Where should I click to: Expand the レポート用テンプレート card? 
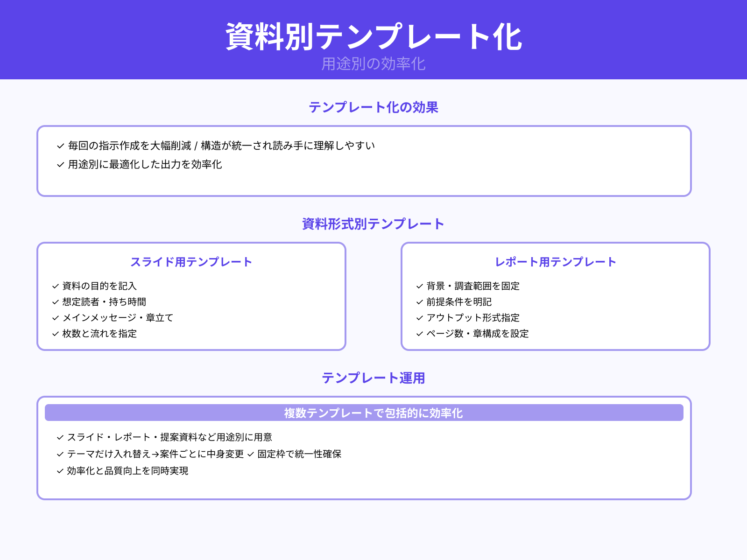tap(556, 262)
